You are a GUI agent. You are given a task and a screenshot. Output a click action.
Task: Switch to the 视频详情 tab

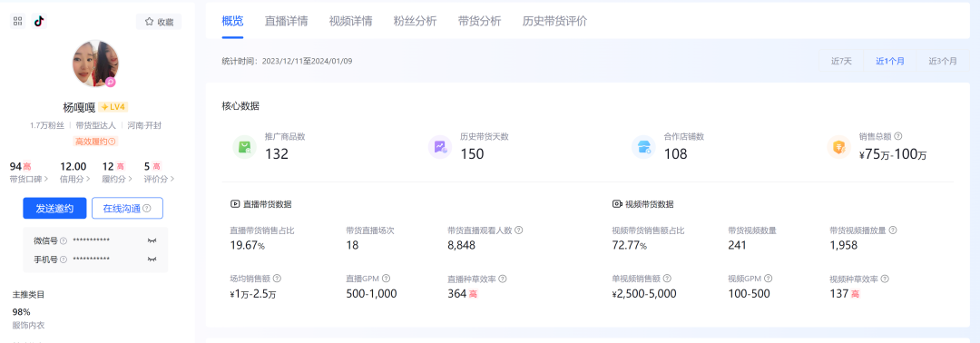pyautogui.click(x=350, y=21)
